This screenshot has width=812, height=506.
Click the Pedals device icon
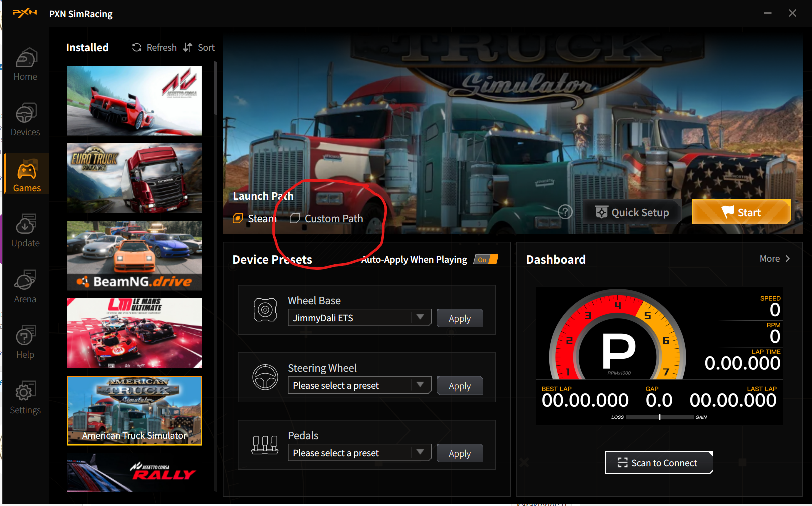point(265,445)
